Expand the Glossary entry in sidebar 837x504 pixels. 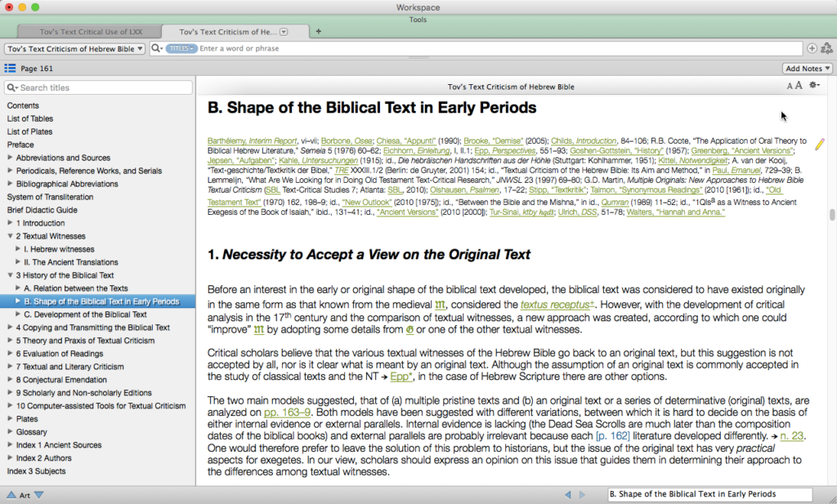click(x=10, y=432)
